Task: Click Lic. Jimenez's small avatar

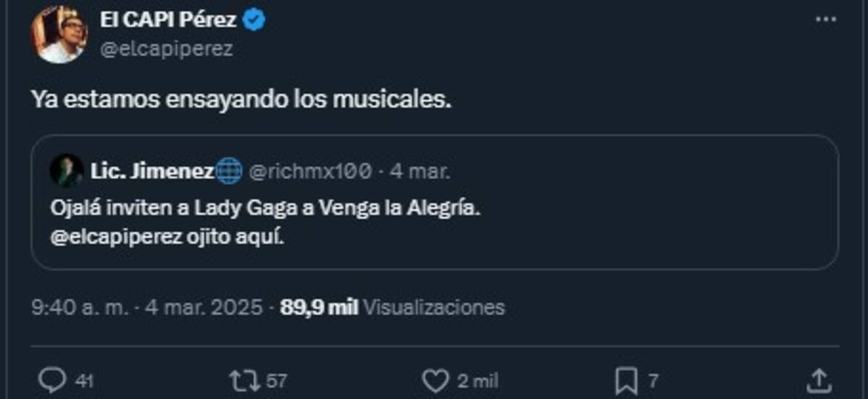Action: [x=66, y=172]
